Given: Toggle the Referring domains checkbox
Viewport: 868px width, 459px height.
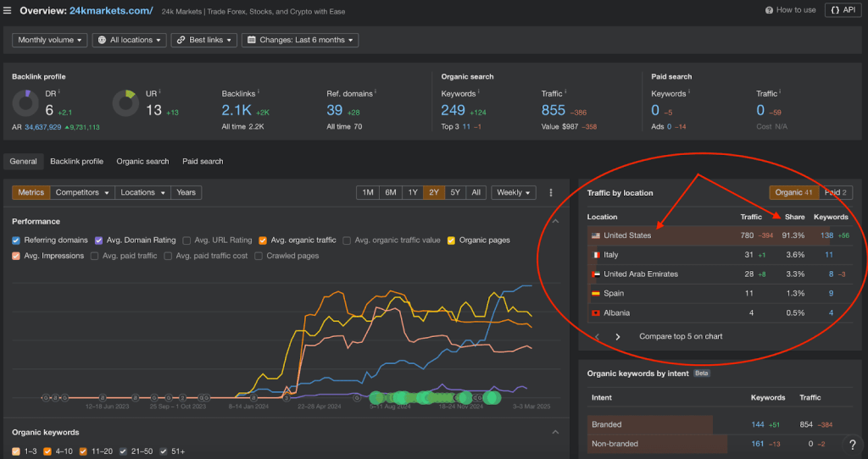Looking at the screenshot, I should (x=16, y=240).
